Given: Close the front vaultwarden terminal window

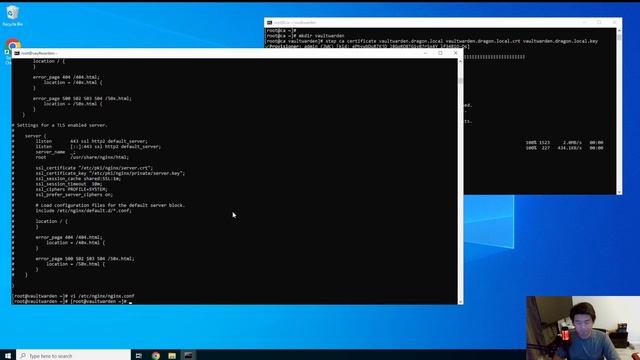Looking at the screenshot, I should pos(456,53).
